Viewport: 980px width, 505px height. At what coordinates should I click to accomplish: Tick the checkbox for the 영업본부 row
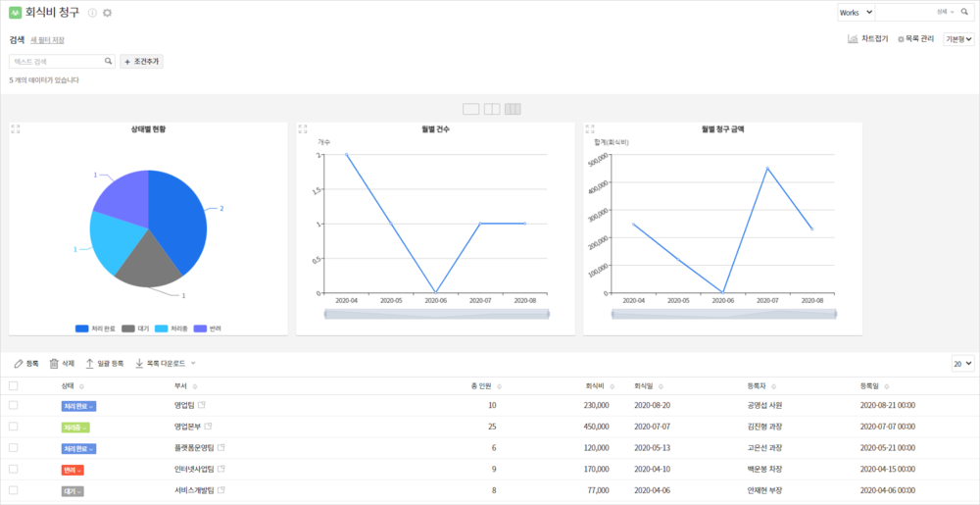click(14, 427)
